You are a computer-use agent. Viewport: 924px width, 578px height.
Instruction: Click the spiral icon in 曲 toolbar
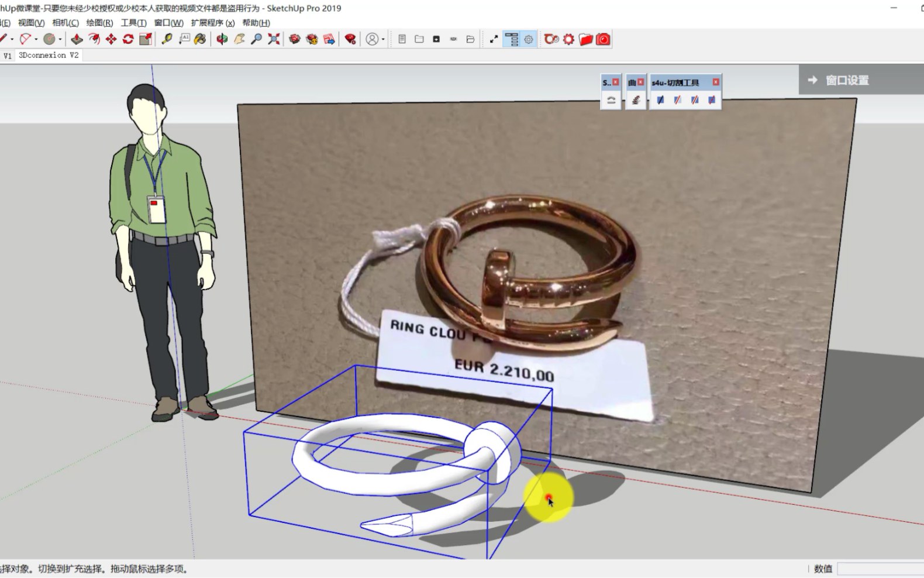click(x=636, y=100)
